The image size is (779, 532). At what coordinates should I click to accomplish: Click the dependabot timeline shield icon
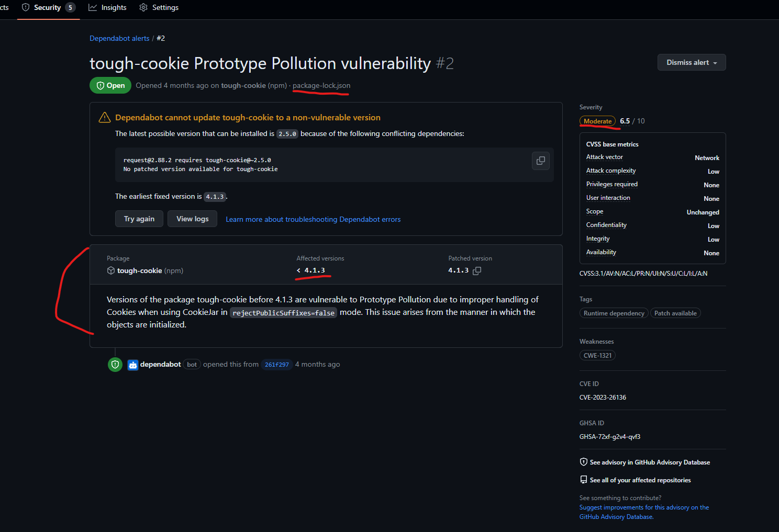click(x=115, y=365)
